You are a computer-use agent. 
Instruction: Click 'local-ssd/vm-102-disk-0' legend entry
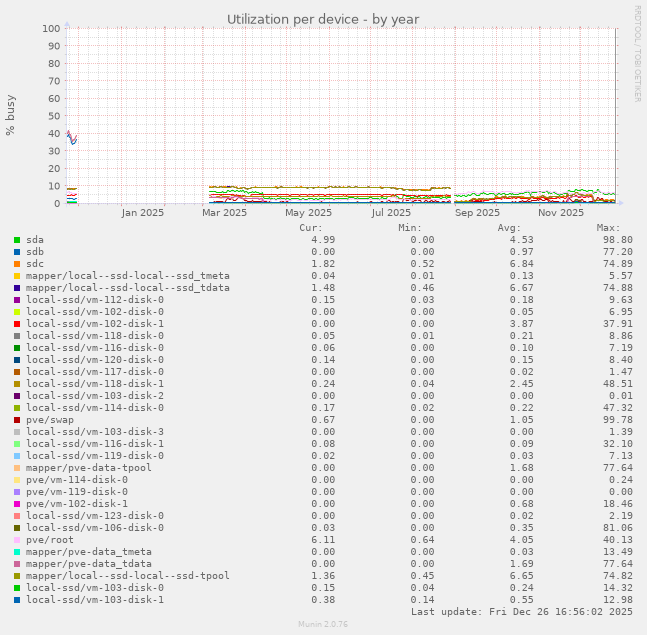click(95, 312)
